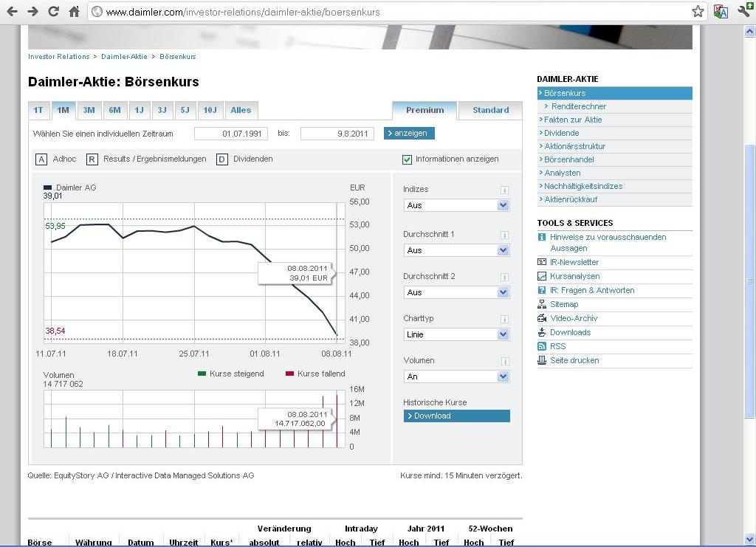This screenshot has height=547, width=756.
Task: Reload the current page
Action: coord(53,11)
